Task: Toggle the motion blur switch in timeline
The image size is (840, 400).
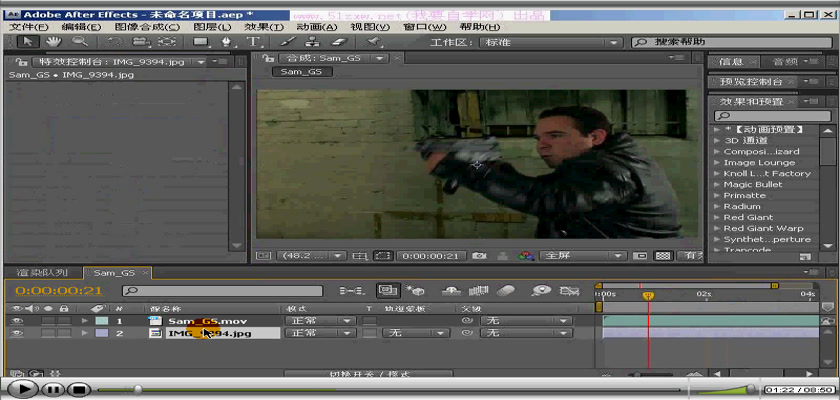Action: (x=506, y=291)
